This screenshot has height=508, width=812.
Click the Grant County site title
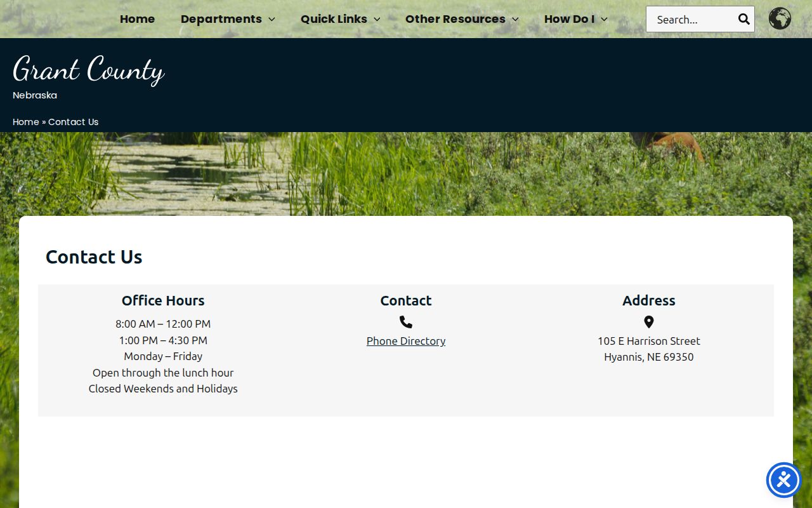pos(89,69)
